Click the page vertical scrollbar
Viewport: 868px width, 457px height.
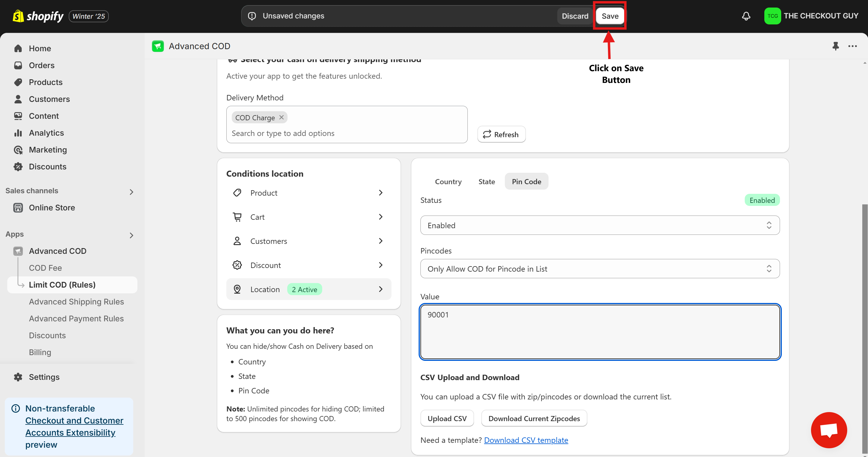[x=865, y=329]
